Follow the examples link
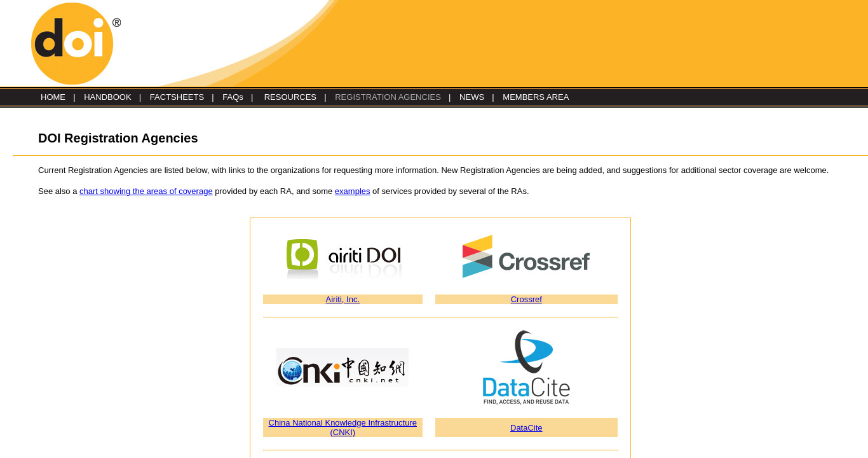Screen dimensions: 868x458 click(352, 191)
